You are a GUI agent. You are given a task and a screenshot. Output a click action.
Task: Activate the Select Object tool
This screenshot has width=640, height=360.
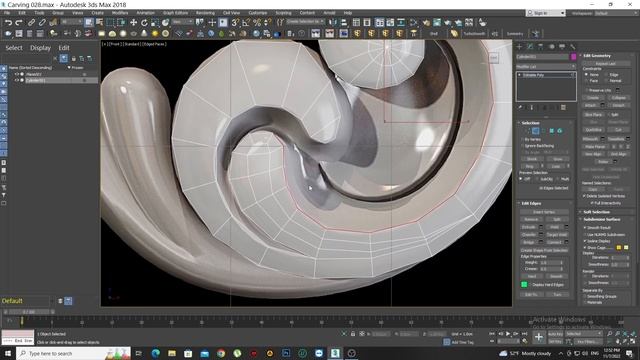[x=89, y=22]
